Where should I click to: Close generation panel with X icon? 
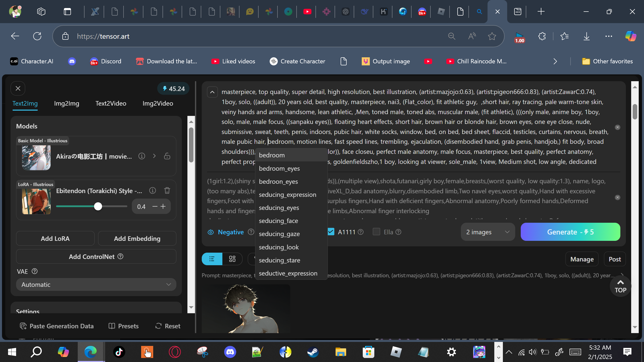[x=18, y=88]
